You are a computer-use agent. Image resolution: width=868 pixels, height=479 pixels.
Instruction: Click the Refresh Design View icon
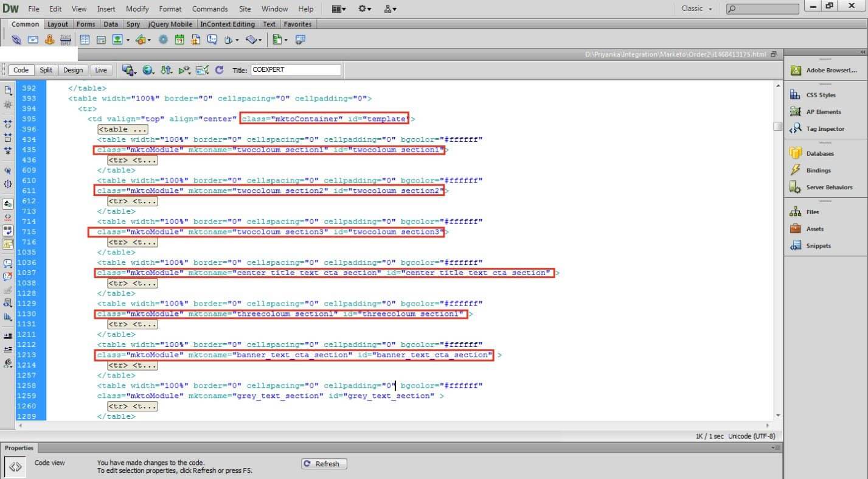(x=220, y=70)
